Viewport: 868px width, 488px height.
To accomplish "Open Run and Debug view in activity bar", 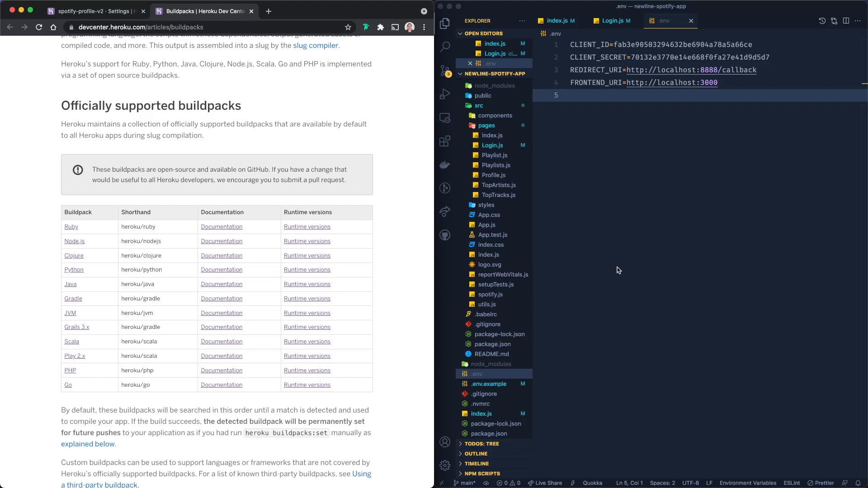I will [x=445, y=94].
